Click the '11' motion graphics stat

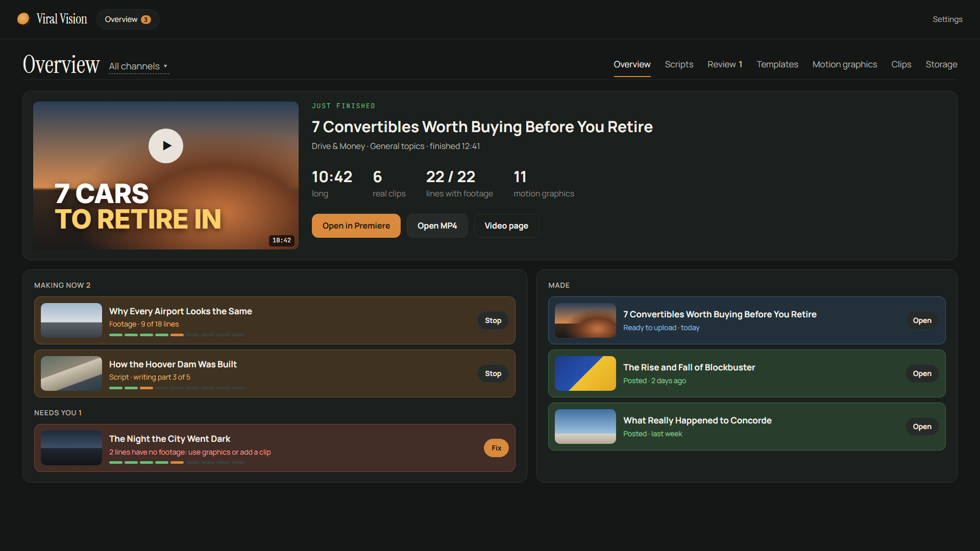(x=544, y=184)
